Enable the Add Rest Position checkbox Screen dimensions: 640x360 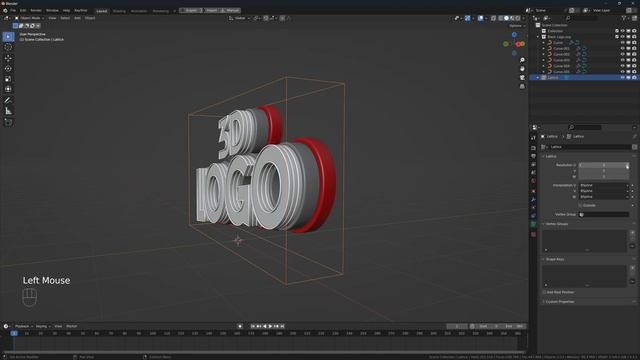pos(544,292)
